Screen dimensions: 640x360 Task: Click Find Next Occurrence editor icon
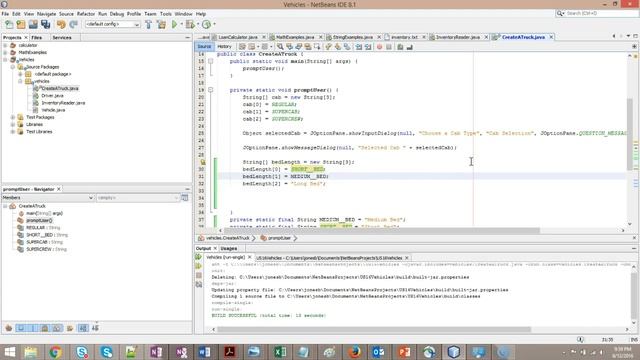(299, 47)
